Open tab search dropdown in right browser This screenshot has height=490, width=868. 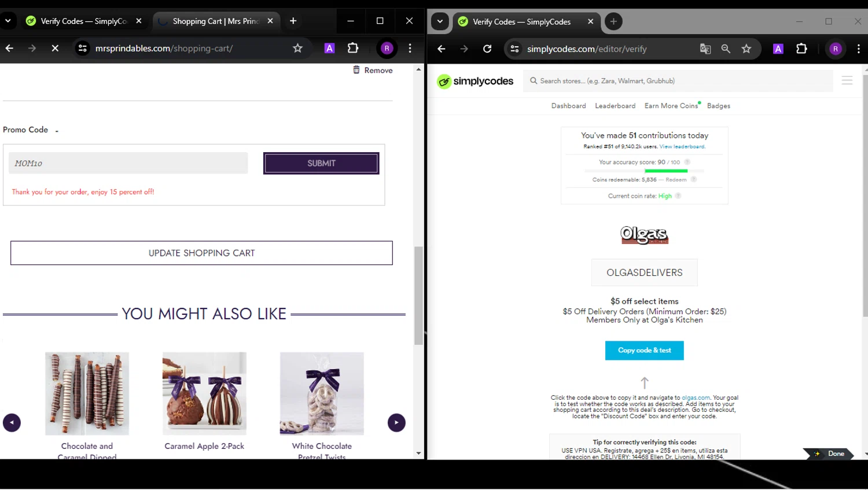(x=440, y=22)
